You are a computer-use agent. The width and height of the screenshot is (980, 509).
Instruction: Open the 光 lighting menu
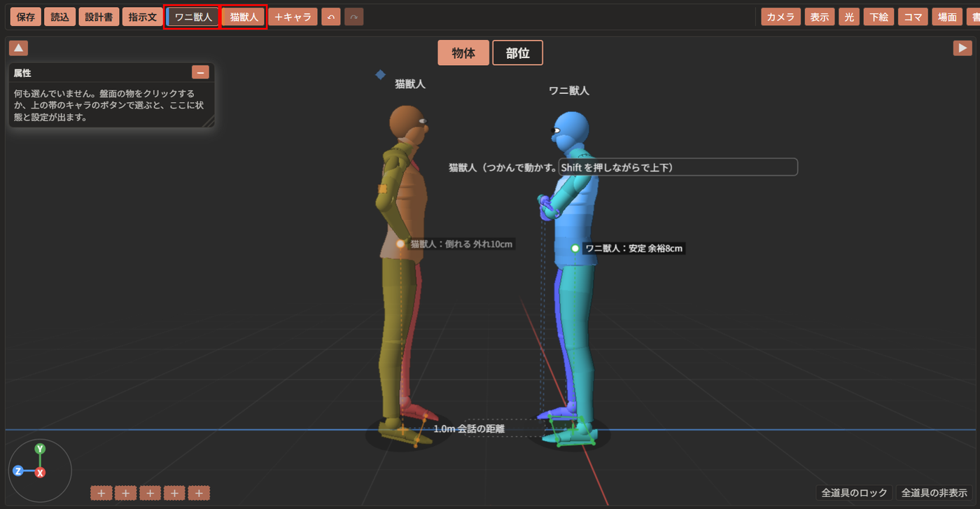click(x=849, y=17)
